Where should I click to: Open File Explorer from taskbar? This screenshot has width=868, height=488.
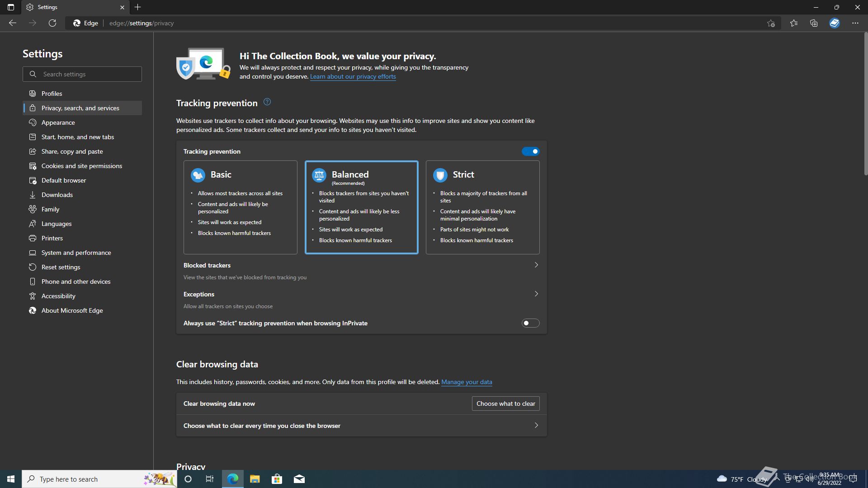pos(255,479)
